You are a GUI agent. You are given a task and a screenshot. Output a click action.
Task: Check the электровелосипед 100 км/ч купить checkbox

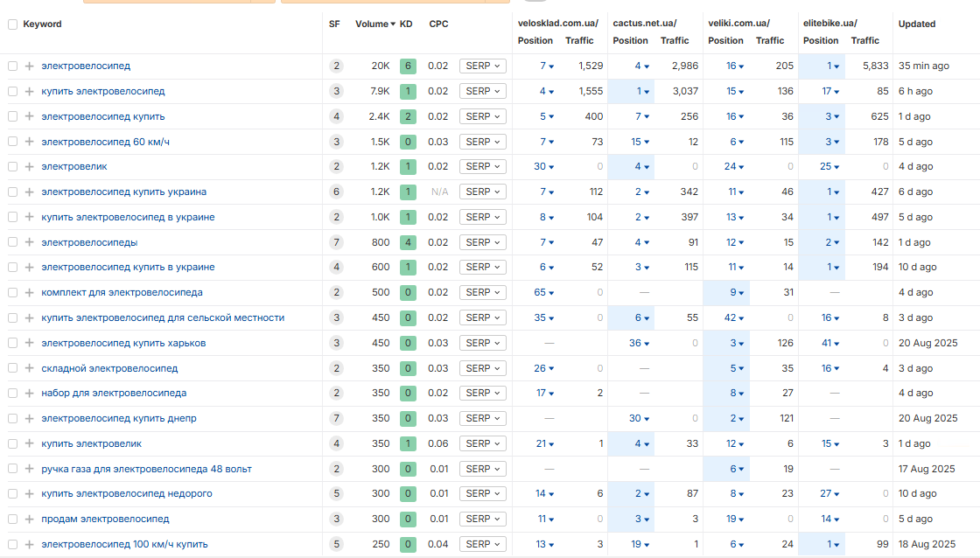click(12, 544)
